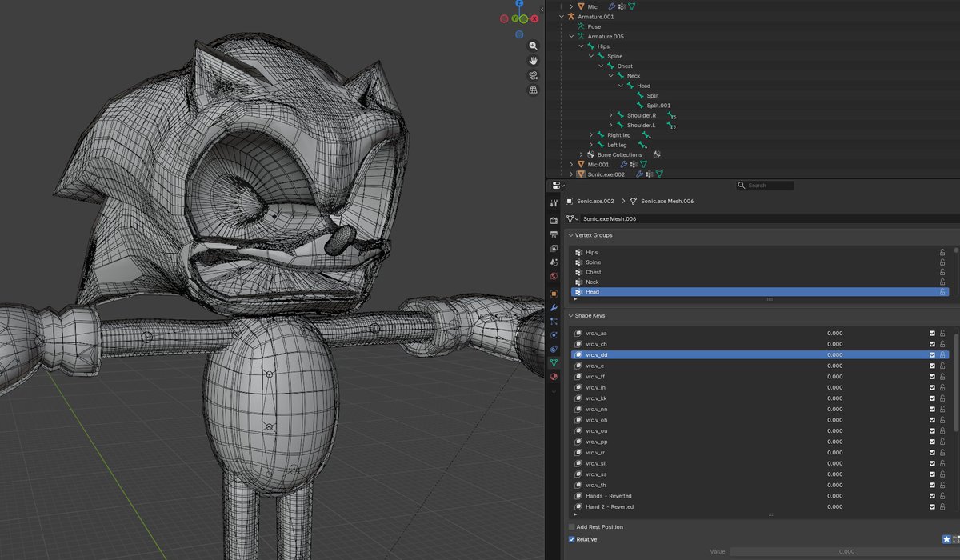Viewport: 960px width, 560px height.
Task: Open the mesh data browse dropdown
Action: click(573, 218)
